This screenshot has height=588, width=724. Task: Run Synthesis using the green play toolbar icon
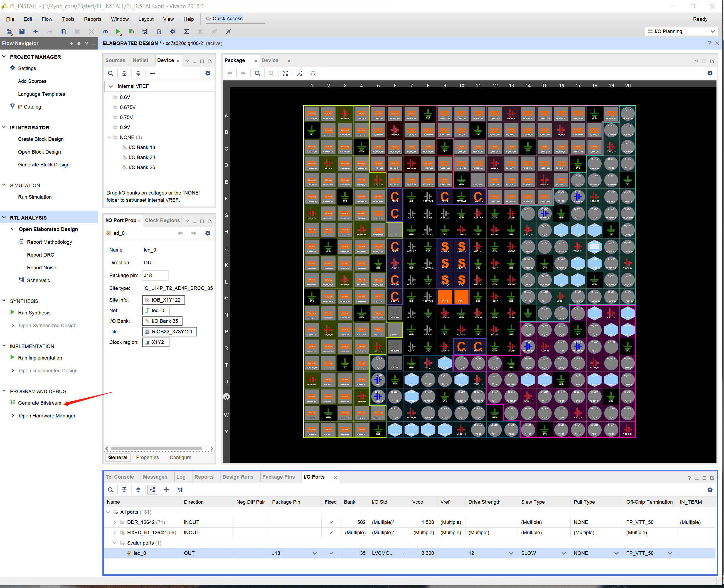click(x=118, y=31)
